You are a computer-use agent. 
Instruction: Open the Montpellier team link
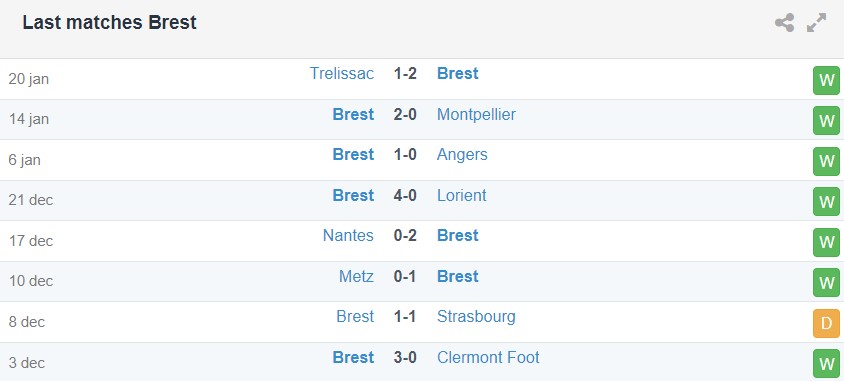pyautogui.click(x=476, y=114)
